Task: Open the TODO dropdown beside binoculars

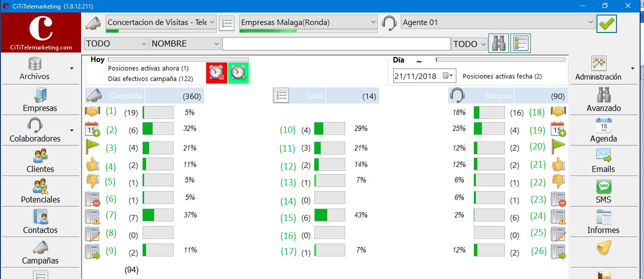Action: pos(469,44)
